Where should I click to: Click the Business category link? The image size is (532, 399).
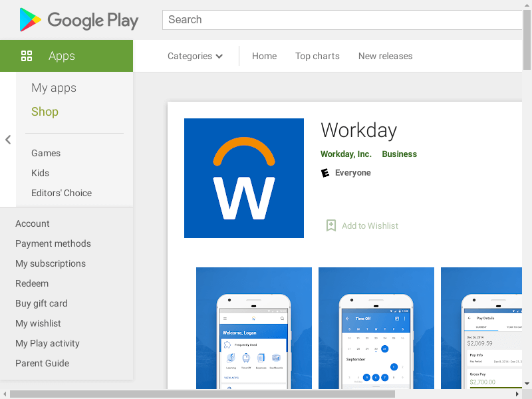(400, 154)
